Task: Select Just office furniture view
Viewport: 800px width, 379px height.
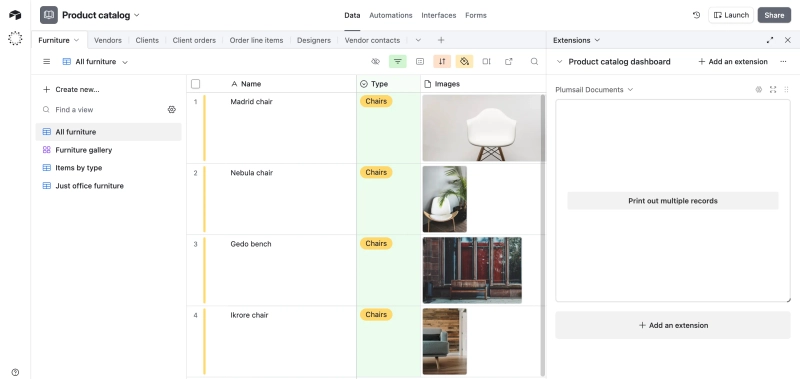Action: click(108, 186)
